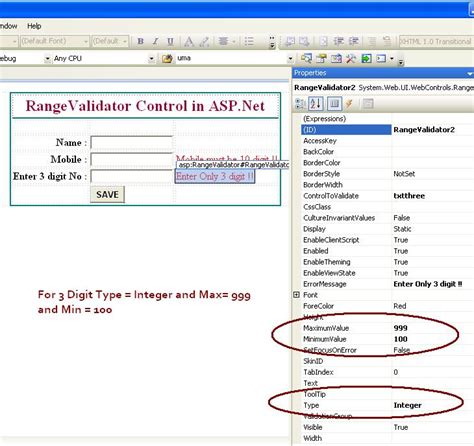474x446 pixels.
Task: Click the increase indent toolbar icon
Action: point(353,41)
